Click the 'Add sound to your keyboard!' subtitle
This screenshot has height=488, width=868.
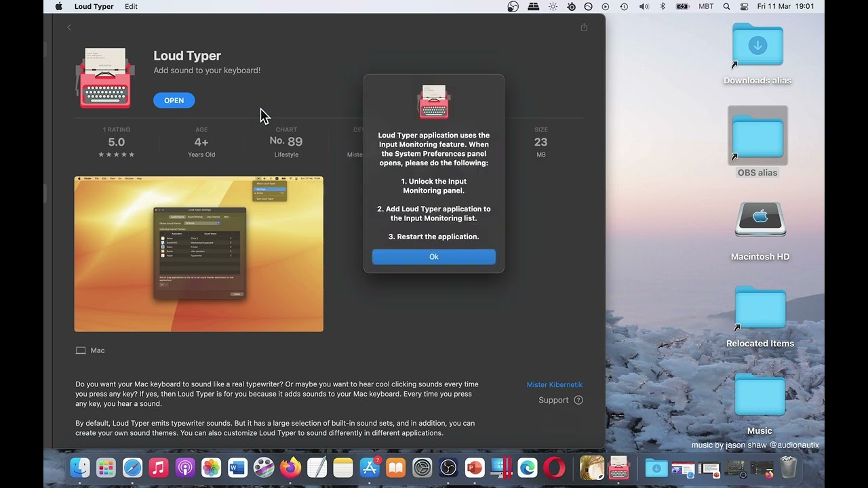tap(207, 70)
